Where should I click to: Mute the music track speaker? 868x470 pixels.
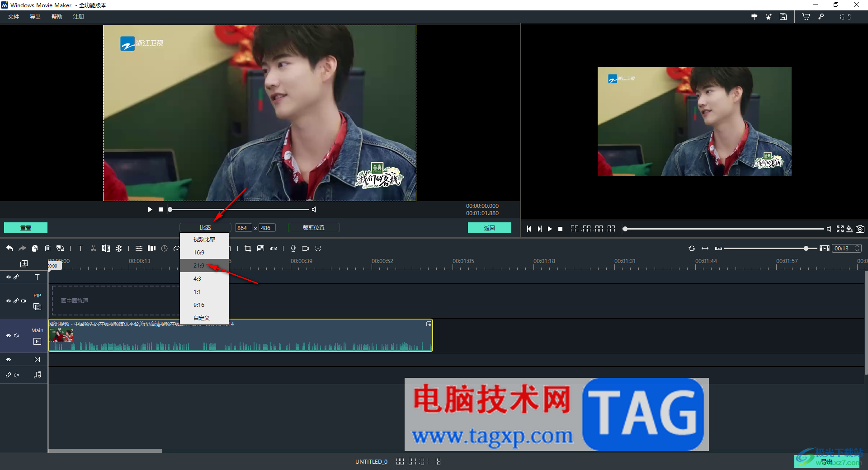tap(16, 375)
